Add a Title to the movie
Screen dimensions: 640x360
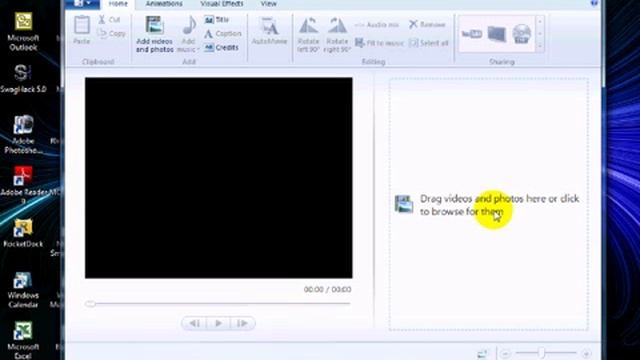pyautogui.click(x=217, y=20)
